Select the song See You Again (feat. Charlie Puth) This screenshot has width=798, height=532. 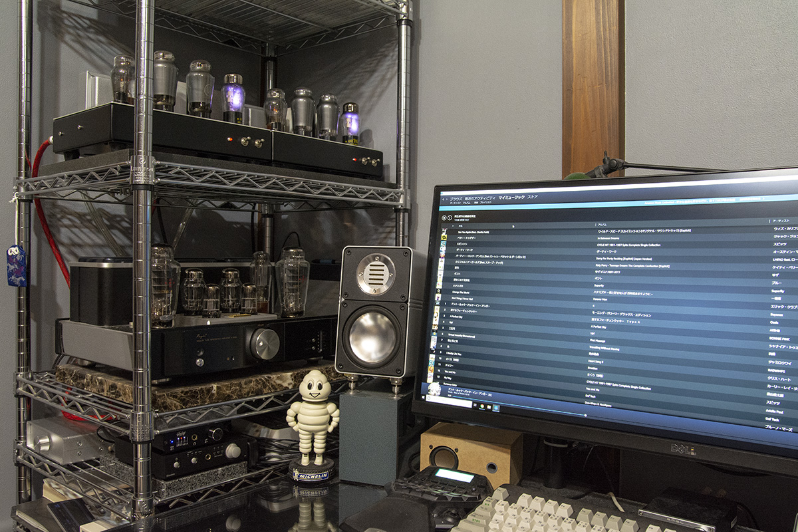472,231
